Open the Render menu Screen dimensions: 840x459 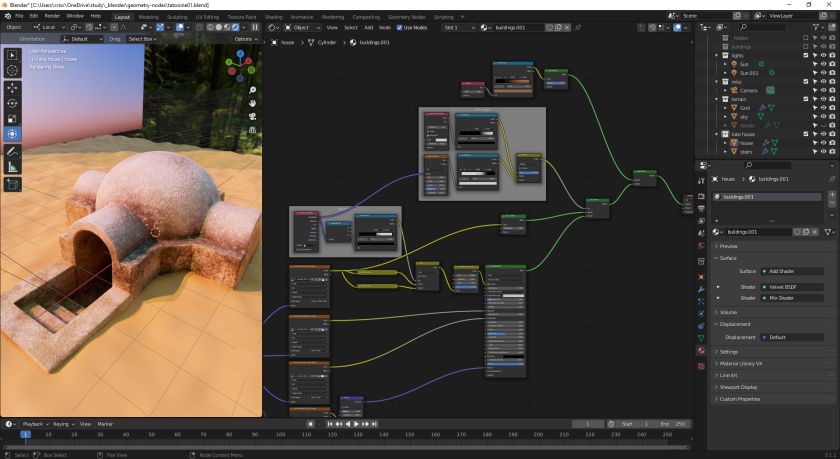click(52, 16)
